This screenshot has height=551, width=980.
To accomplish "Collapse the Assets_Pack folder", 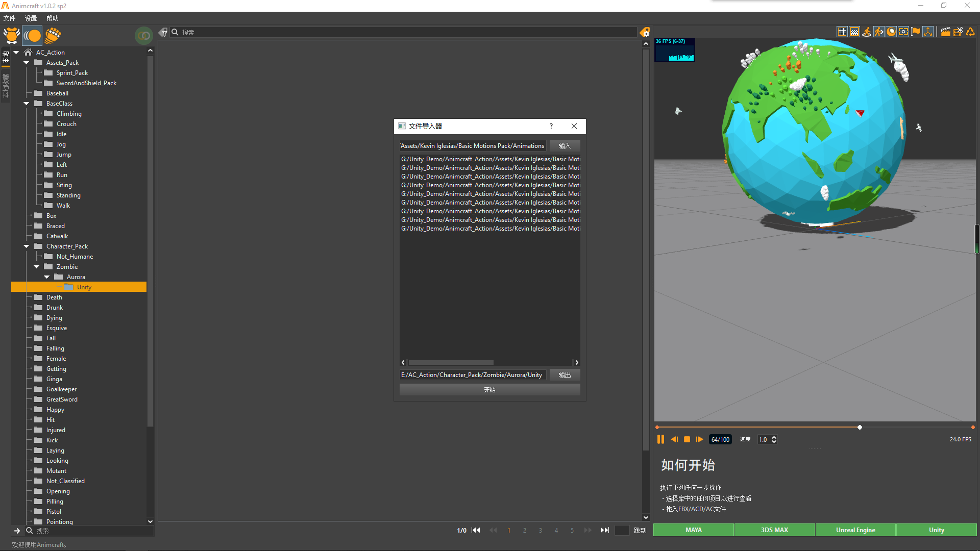I will click(x=26, y=62).
